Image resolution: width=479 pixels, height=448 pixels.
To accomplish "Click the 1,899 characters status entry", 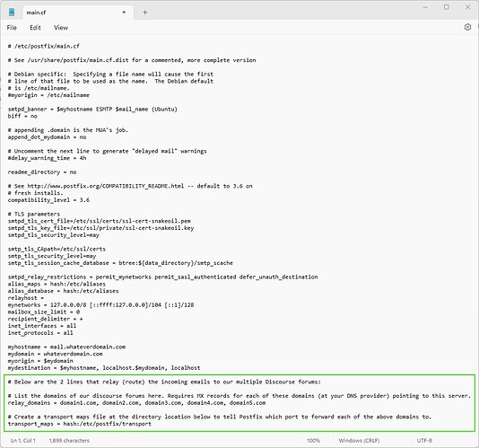I will coord(69,440).
